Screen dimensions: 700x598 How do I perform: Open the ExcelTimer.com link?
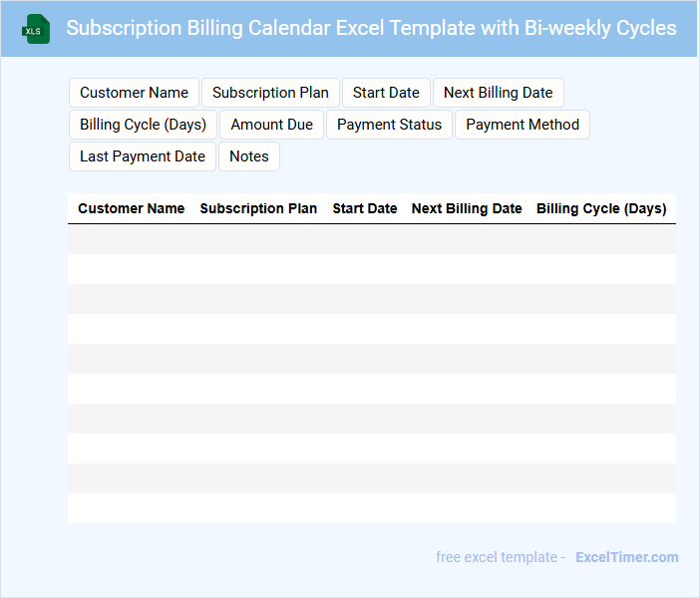[x=626, y=557]
